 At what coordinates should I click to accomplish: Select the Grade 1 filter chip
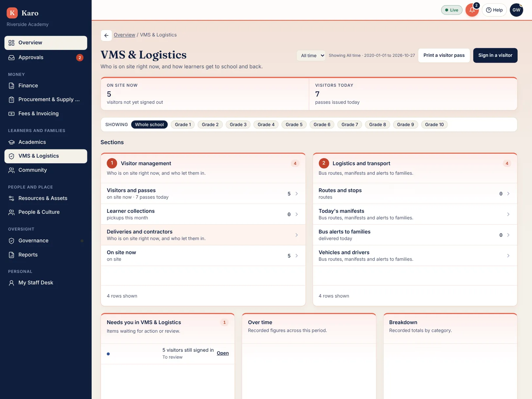183,124
